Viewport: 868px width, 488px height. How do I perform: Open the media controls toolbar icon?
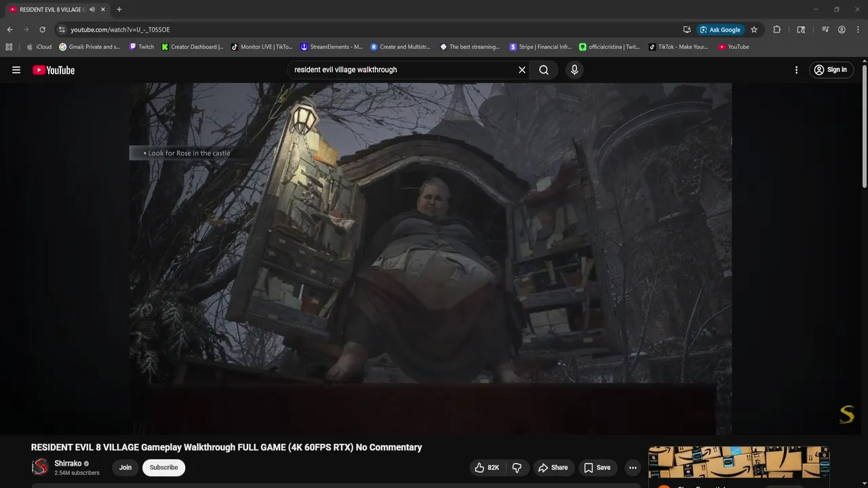tap(825, 30)
